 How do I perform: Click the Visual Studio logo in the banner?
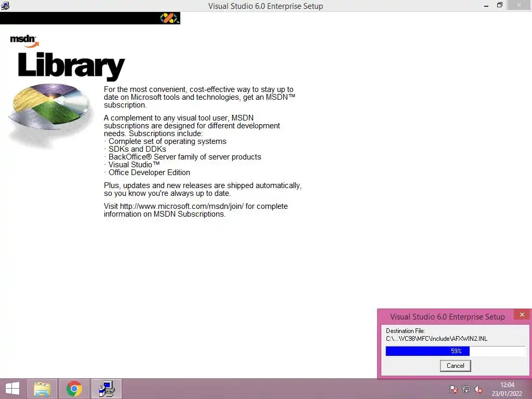pos(169,18)
